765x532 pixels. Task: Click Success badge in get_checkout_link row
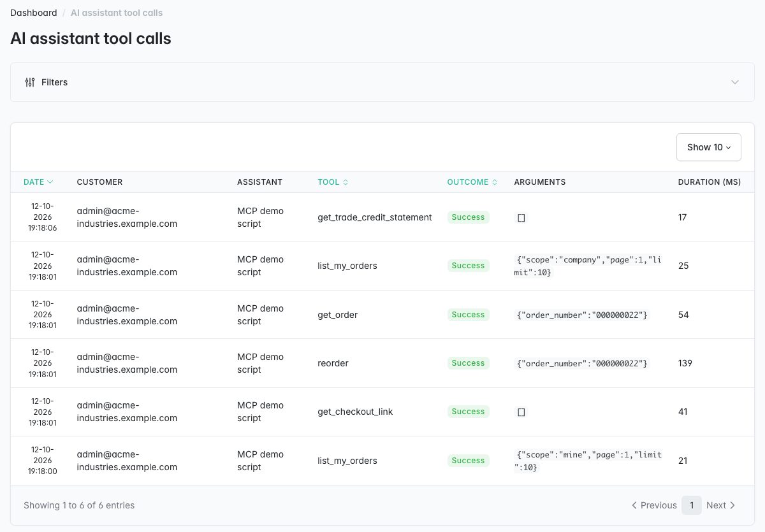point(468,412)
